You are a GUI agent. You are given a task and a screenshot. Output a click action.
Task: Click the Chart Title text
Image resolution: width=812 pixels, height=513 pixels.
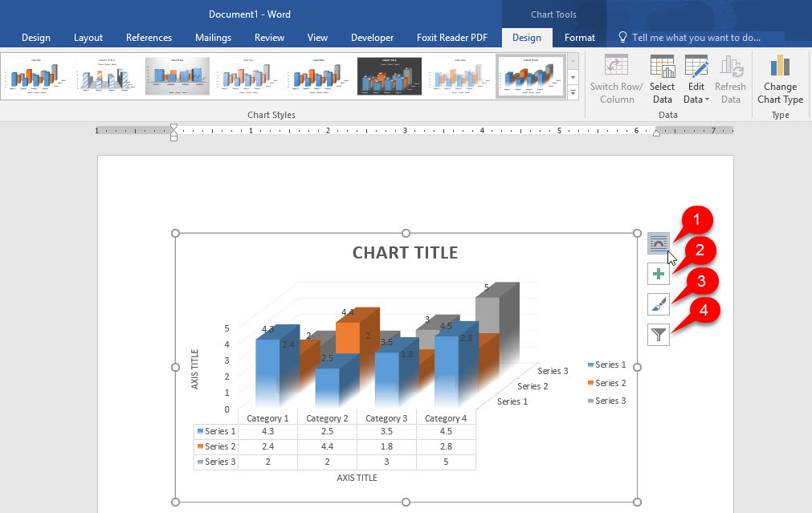[405, 253]
